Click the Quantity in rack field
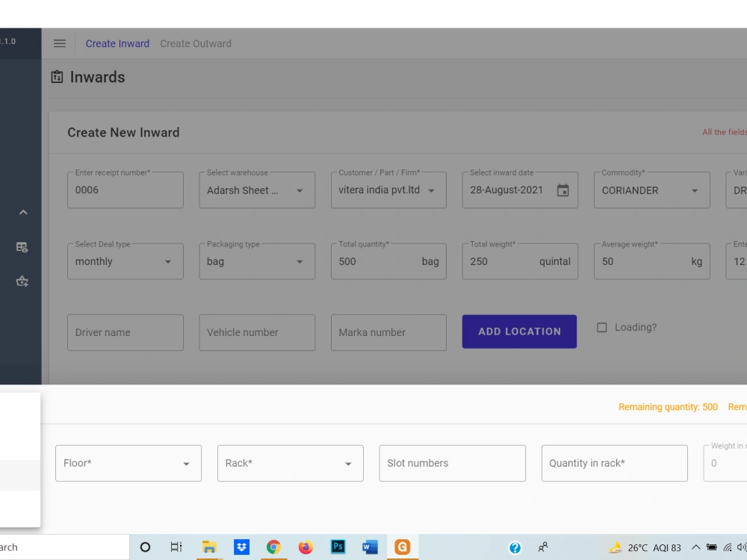The height and width of the screenshot is (560, 747). click(614, 464)
